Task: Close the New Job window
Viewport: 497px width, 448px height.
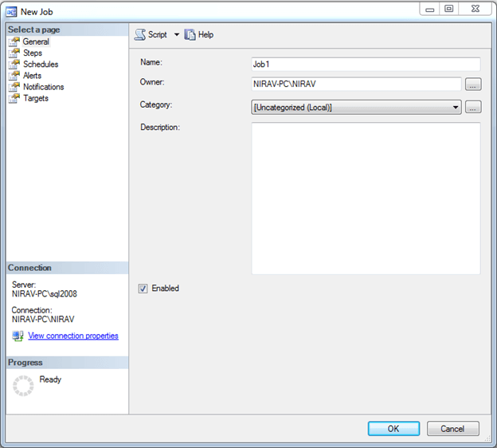Action: click(x=475, y=9)
